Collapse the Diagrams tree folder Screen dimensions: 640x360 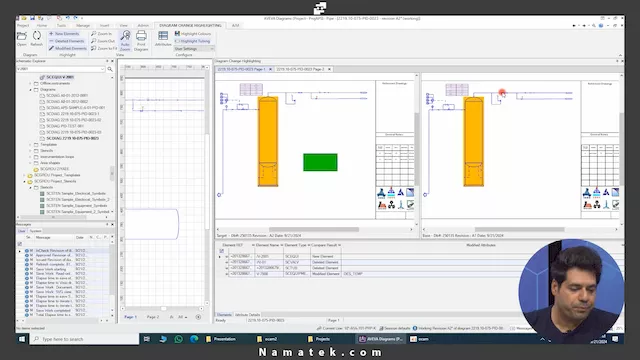point(31,89)
